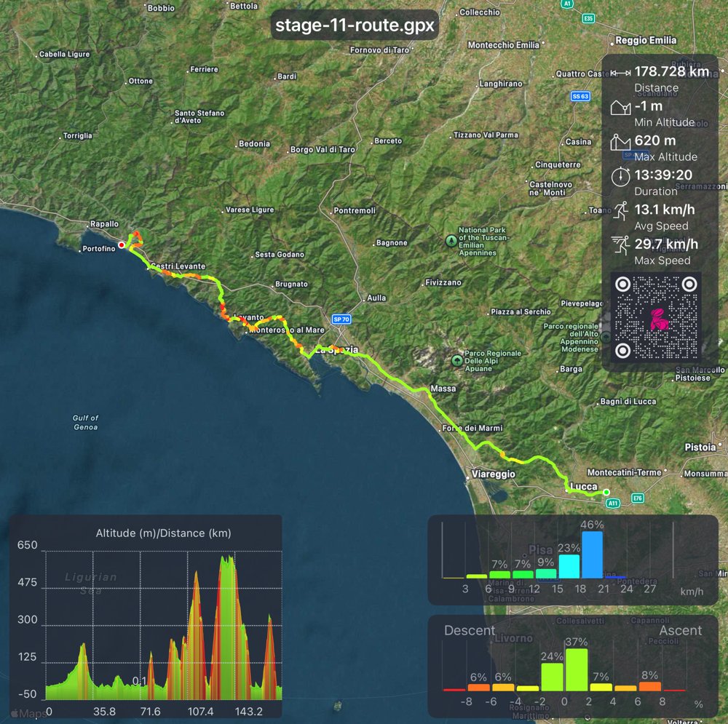728x724 pixels.
Task: Click the E35 highway shield
Action: point(588,19)
